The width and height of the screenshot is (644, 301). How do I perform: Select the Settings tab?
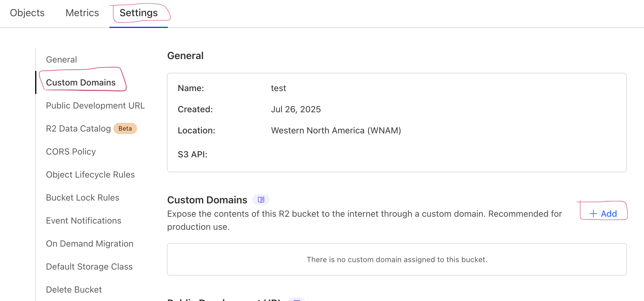139,13
